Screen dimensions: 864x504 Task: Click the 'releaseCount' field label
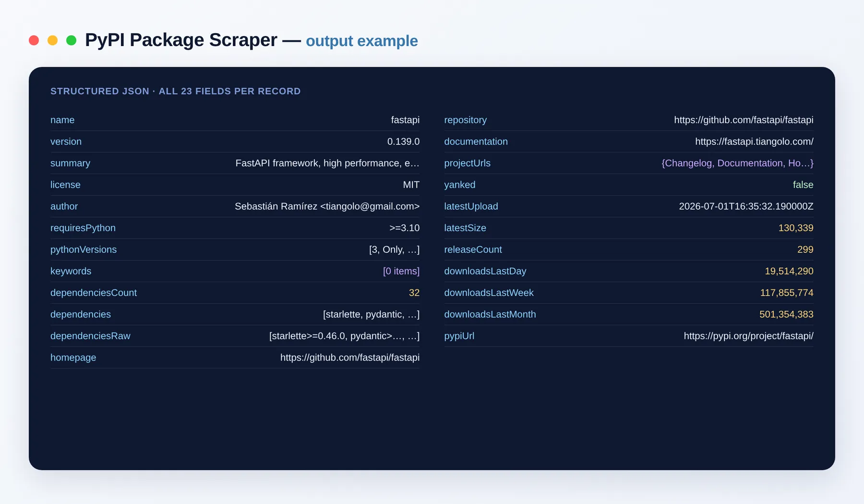click(473, 250)
